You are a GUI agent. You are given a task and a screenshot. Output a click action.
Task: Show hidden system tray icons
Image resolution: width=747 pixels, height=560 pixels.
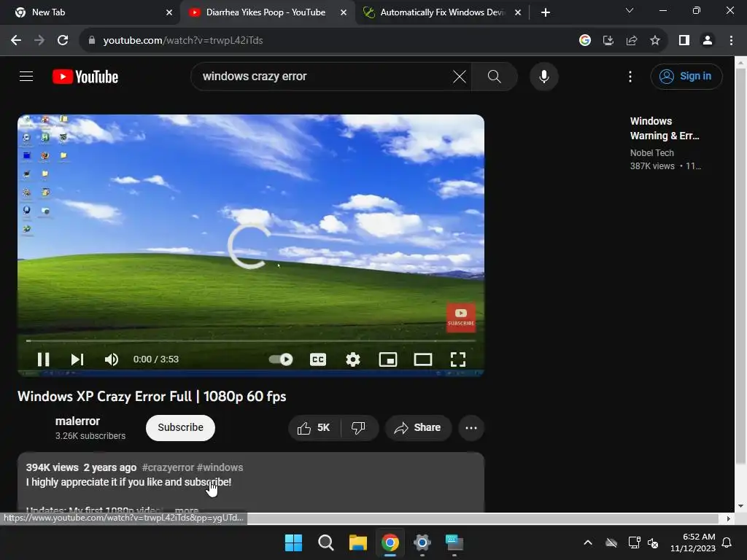click(x=588, y=542)
